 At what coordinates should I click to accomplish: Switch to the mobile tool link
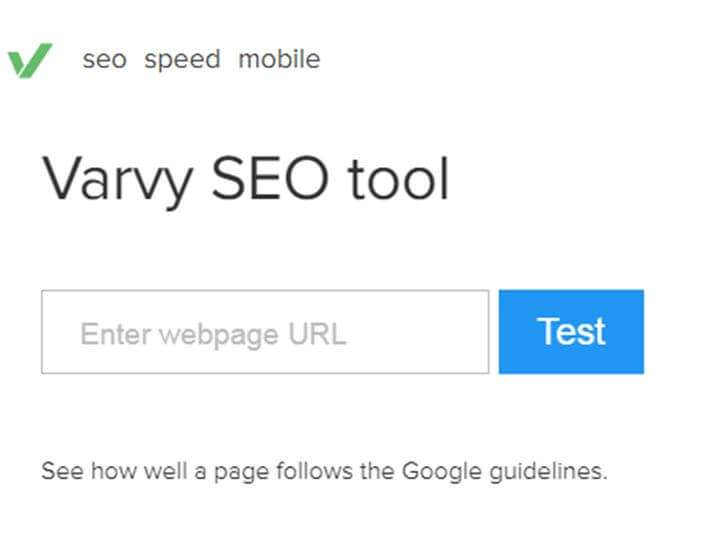coord(279,60)
